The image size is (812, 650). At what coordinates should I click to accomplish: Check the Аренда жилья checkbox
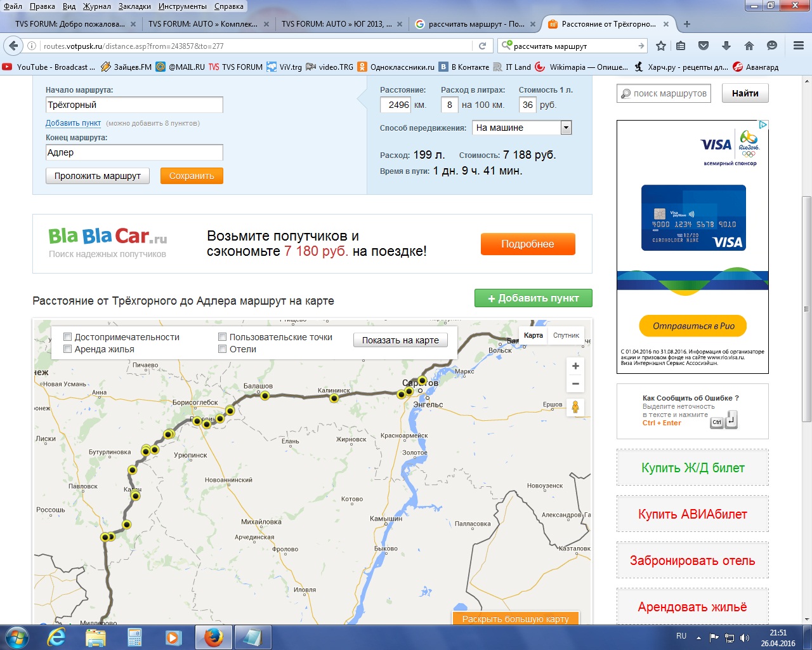coord(67,349)
